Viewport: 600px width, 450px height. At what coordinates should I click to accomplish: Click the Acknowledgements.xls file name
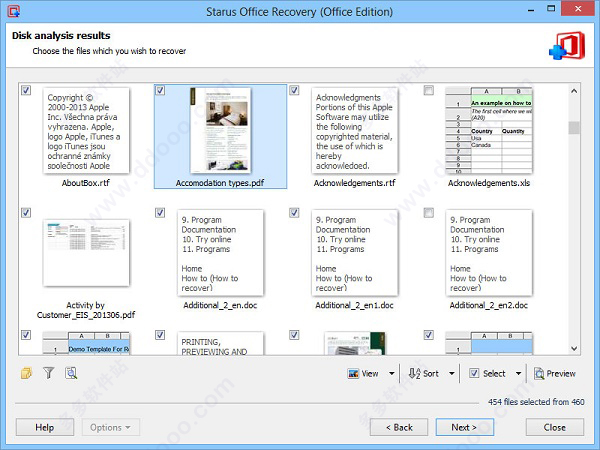[489, 183]
